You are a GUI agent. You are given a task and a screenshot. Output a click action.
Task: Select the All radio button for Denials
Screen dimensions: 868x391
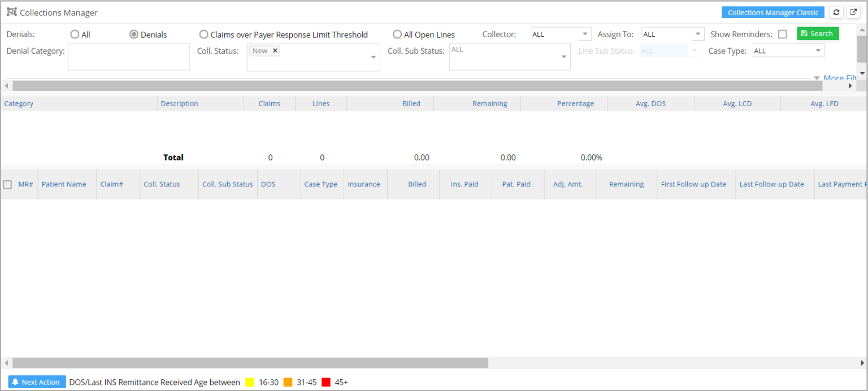click(x=73, y=34)
